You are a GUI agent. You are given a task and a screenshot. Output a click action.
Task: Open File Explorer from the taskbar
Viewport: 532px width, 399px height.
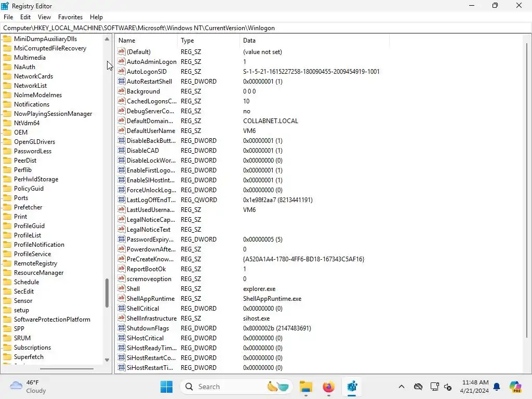pos(305,387)
